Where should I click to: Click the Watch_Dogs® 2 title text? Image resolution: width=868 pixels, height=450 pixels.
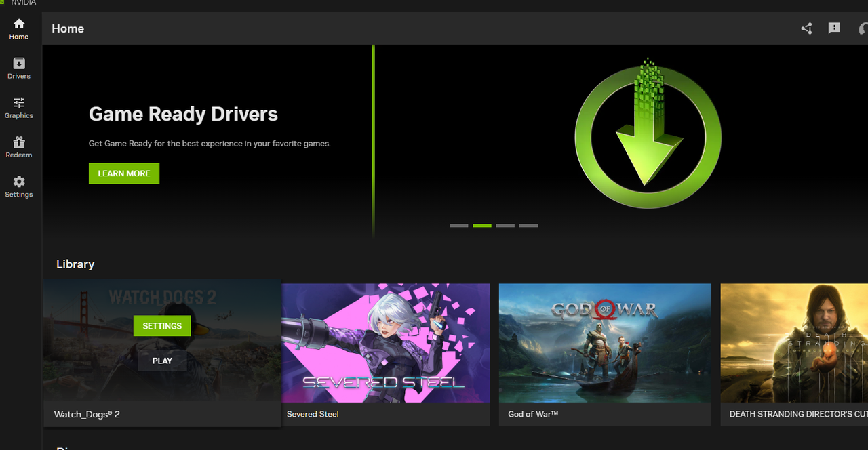[87, 414]
